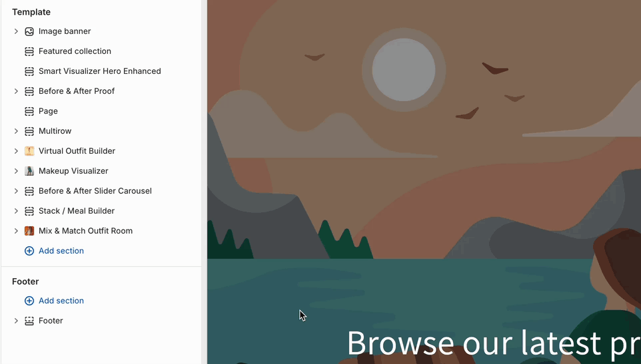The width and height of the screenshot is (641, 364).
Task: Click the Makeup Visualizer thumbnail icon
Action: coord(29,171)
